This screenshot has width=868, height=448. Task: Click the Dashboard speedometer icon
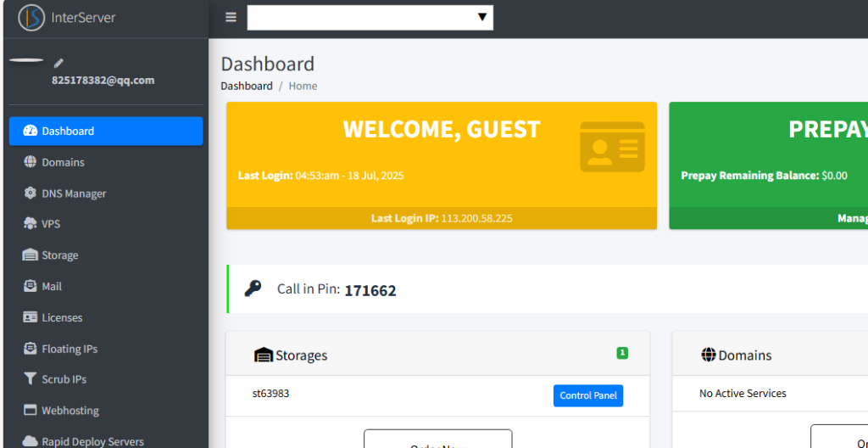[30, 131]
